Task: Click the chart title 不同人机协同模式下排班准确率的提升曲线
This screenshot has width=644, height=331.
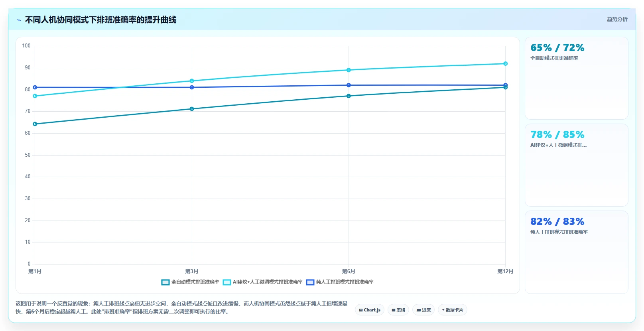Action: 100,20
